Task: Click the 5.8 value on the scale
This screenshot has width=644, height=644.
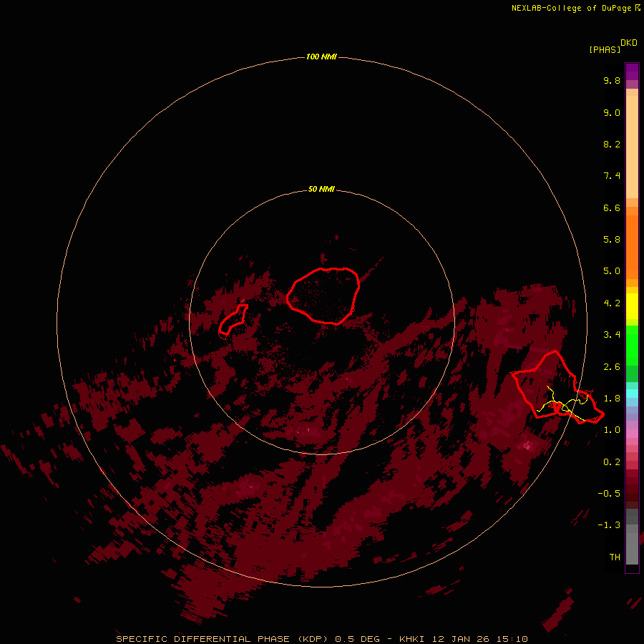Action: click(612, 240)
